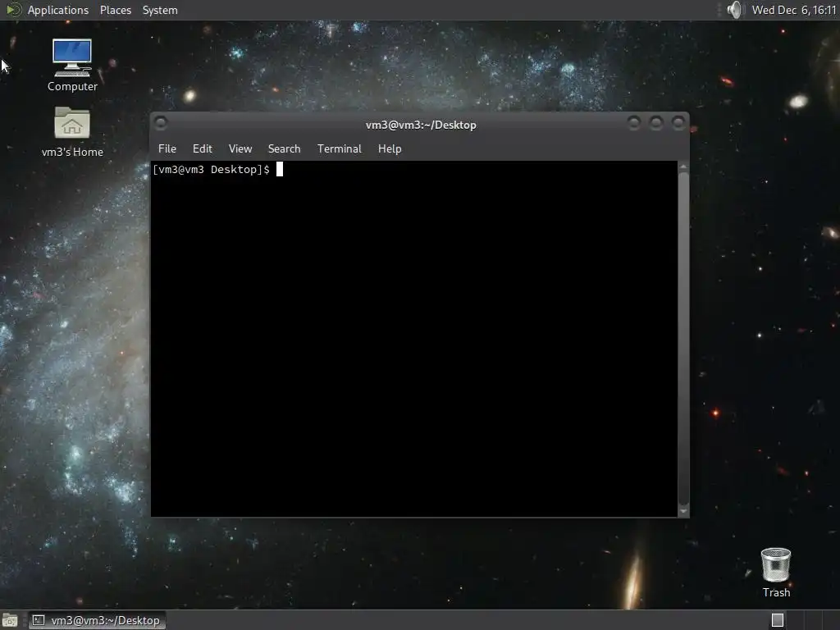This screenshot has height=630, width=840.
Task: Open the terminal Help menu
Action: (390, 149)
